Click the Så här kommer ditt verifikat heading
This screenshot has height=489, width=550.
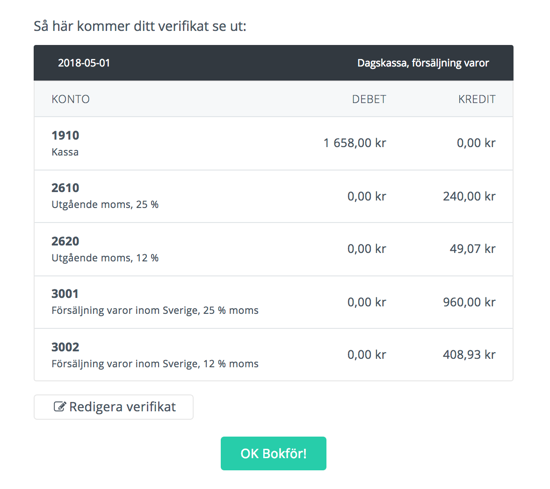pyautogui.click(x=140, y=26)
